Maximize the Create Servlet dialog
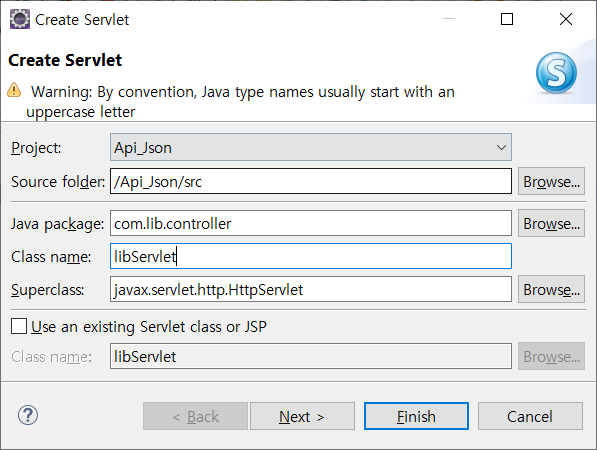Viewport: 597px width, 450px height. point(507,19)
